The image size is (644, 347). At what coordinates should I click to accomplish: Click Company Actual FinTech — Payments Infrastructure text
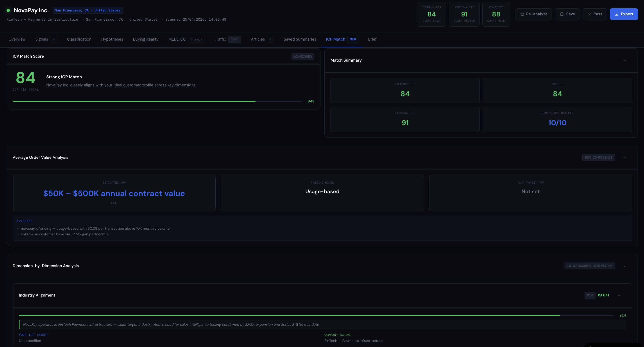coord(353,341)
